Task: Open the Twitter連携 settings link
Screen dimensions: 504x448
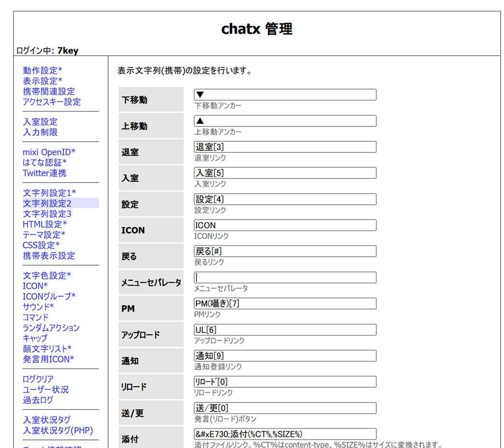Action: (x=44, y=173)
